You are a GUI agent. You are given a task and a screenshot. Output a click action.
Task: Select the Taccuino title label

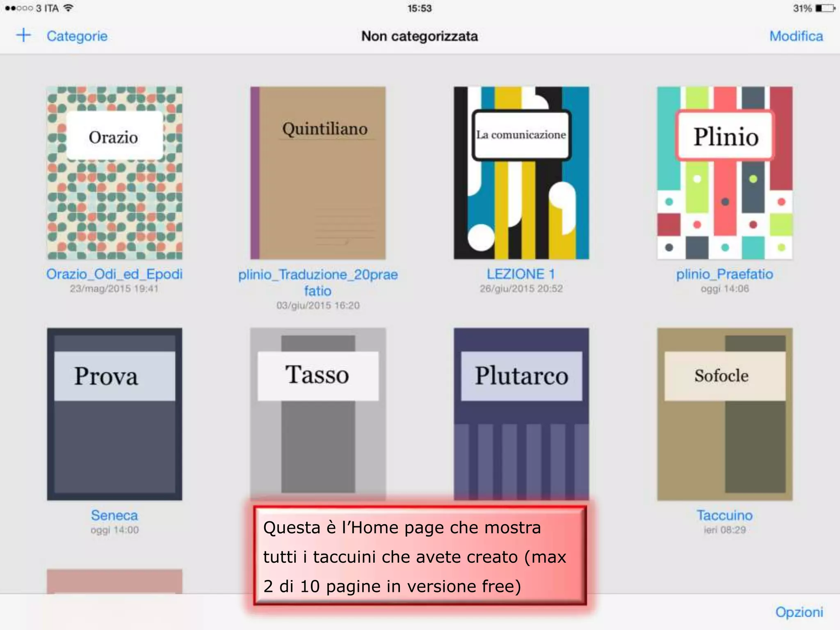point(724,515)
